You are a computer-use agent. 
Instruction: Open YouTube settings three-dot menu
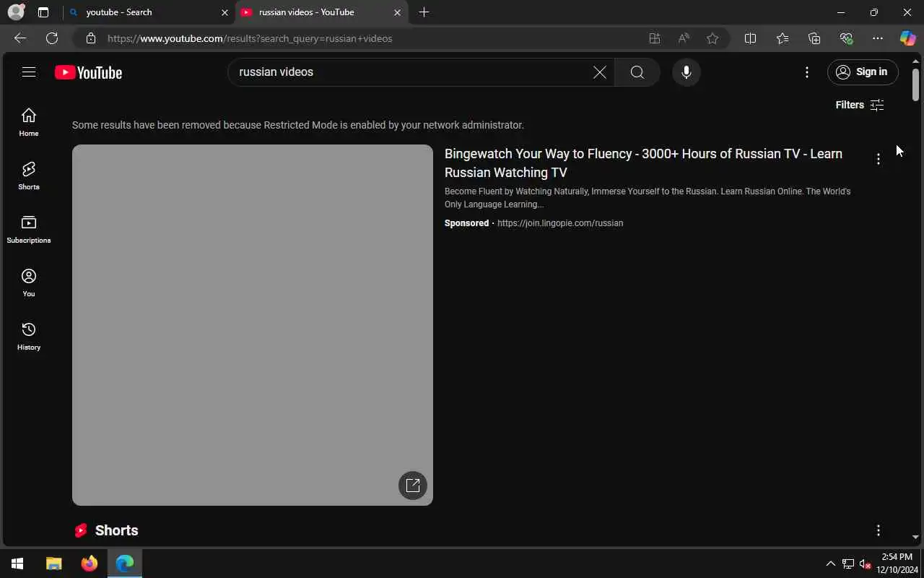click(x=807, y=72)
